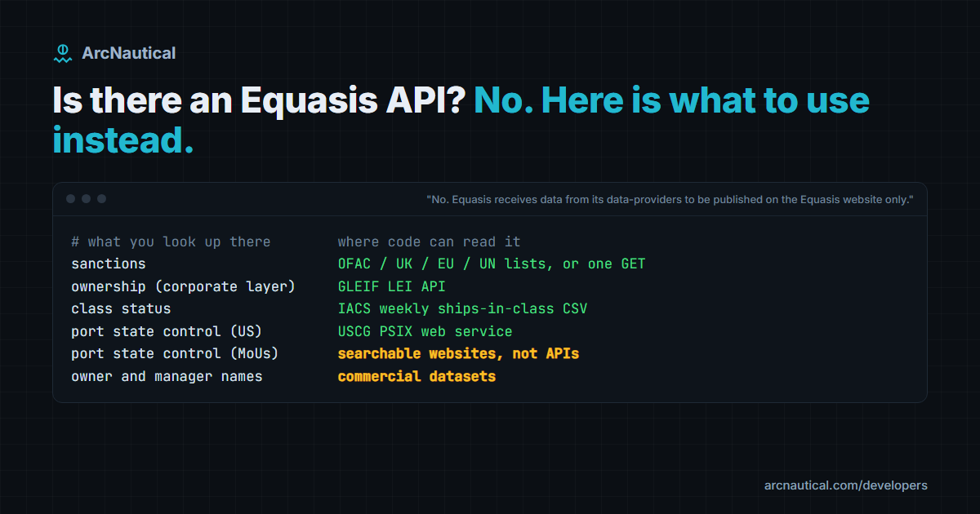Click the headline "Is there an Equasis API?"
The image size is (980, 514).
click(x=260, y=100)
